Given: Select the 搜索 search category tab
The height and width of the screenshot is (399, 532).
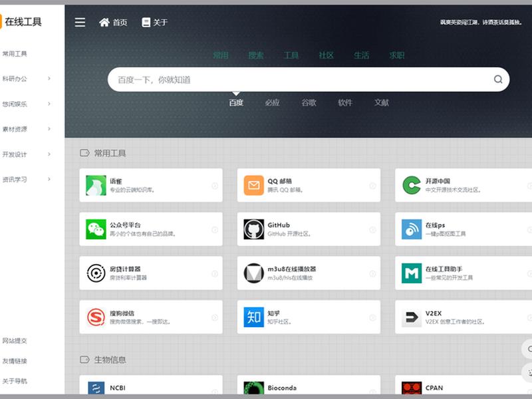Looking at the screenshot, I should coord(256,55).
